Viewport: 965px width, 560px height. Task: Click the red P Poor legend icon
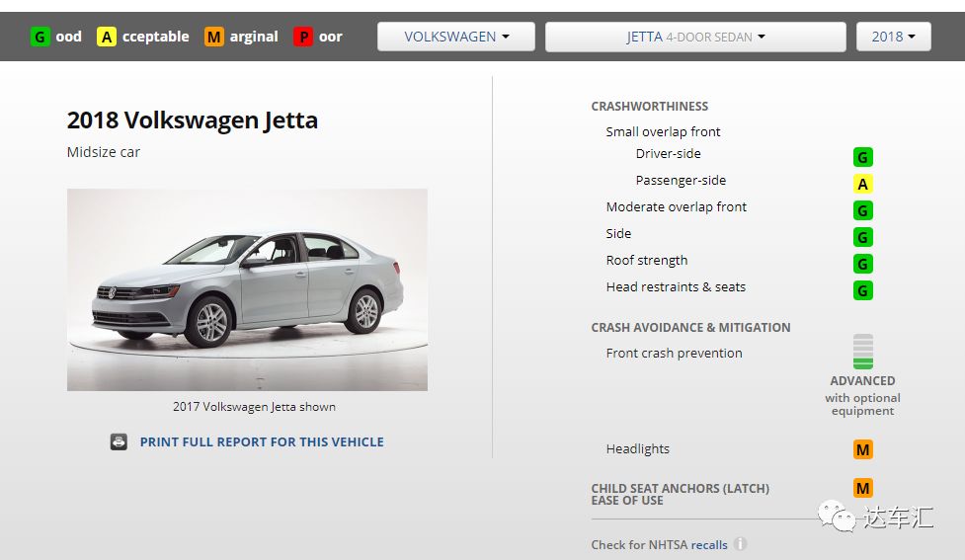pyautogui.click(x=303, y=37)
